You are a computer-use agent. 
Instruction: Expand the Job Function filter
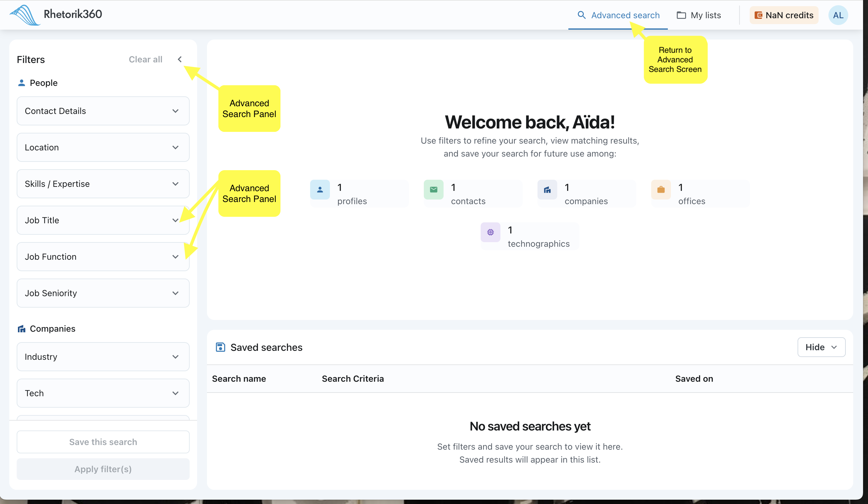(x=103, y=257)
